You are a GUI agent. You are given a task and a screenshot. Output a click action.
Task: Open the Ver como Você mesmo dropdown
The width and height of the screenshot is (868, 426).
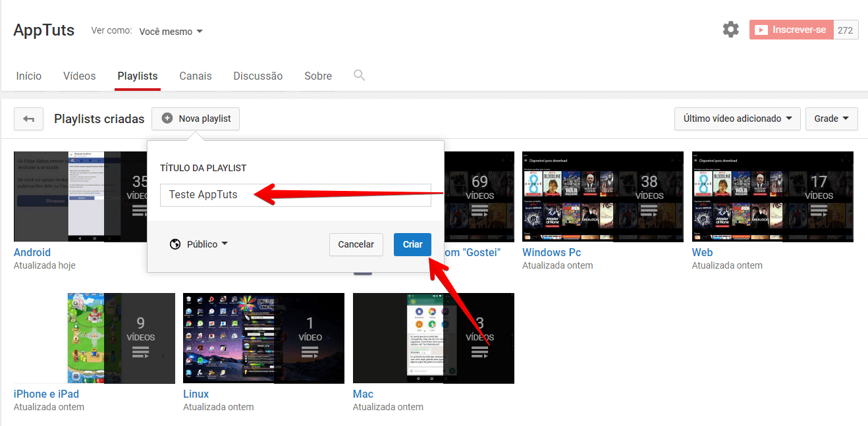coord(171,31)
